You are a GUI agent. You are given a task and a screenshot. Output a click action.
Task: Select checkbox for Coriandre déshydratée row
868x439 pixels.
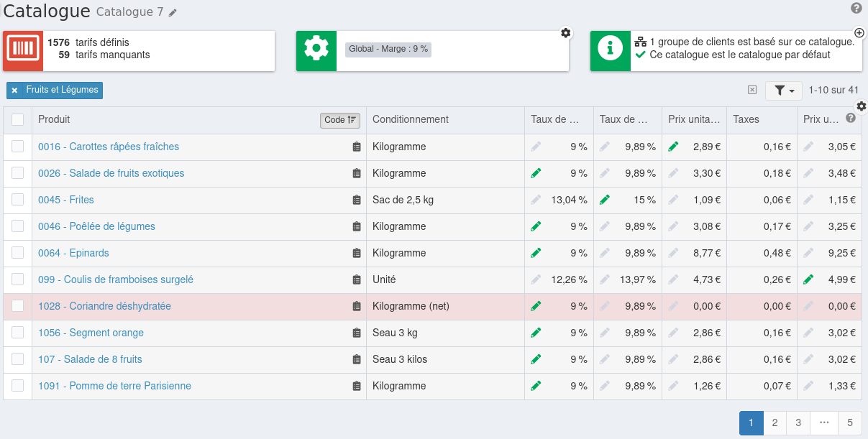18,306
